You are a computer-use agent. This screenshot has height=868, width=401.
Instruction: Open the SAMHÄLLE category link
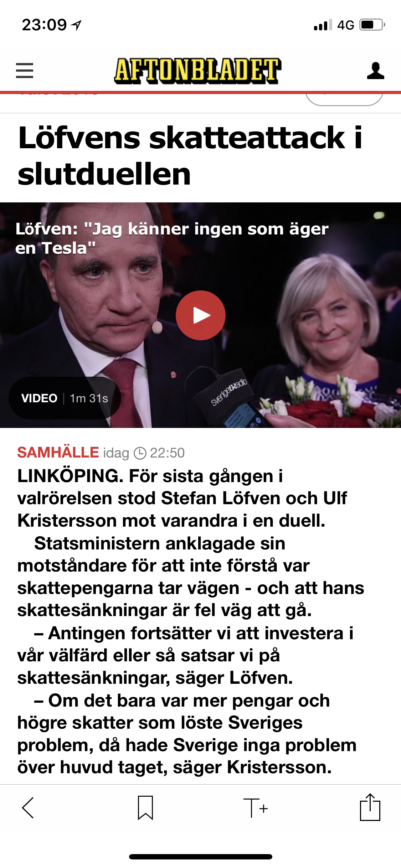point(58,453)
